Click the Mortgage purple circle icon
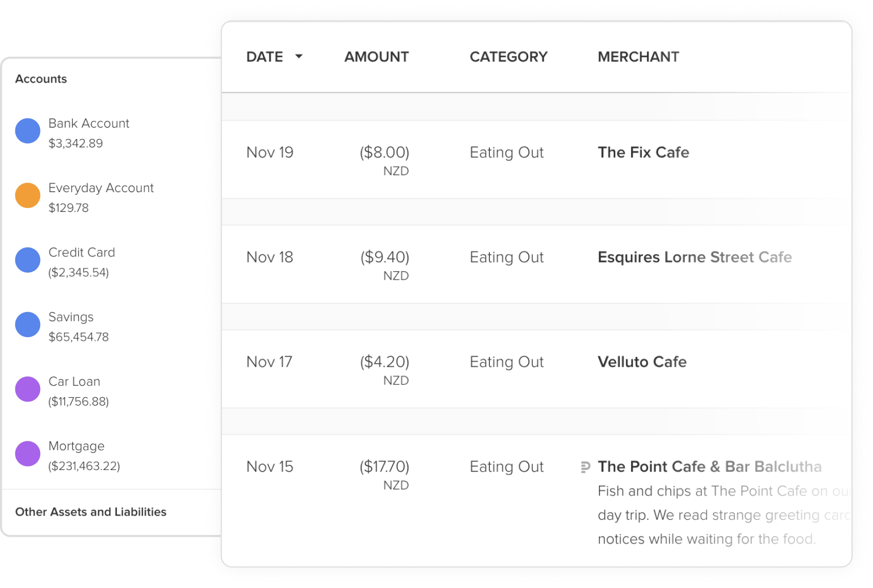873x588 pixels. [28, 454]
